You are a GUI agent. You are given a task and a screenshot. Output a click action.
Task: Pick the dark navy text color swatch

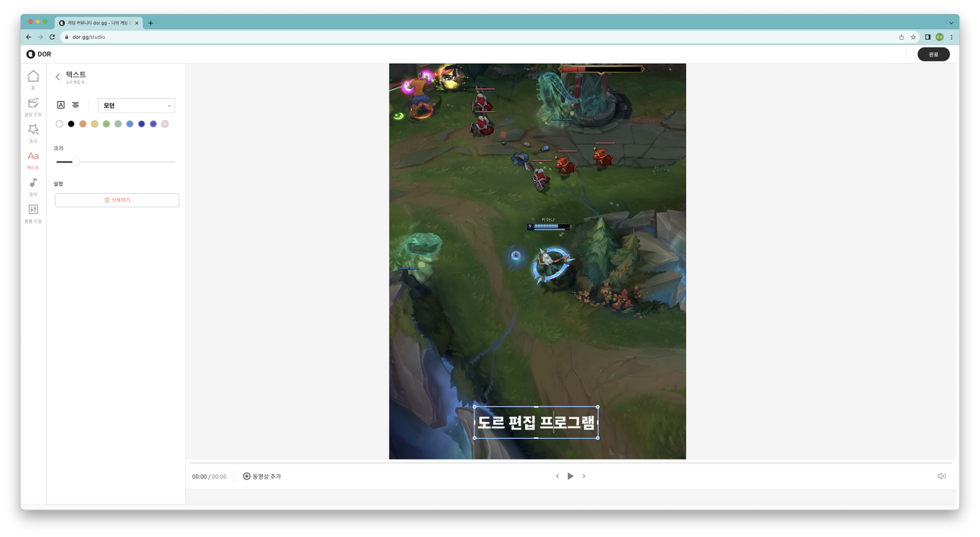(x=142, y=124)
